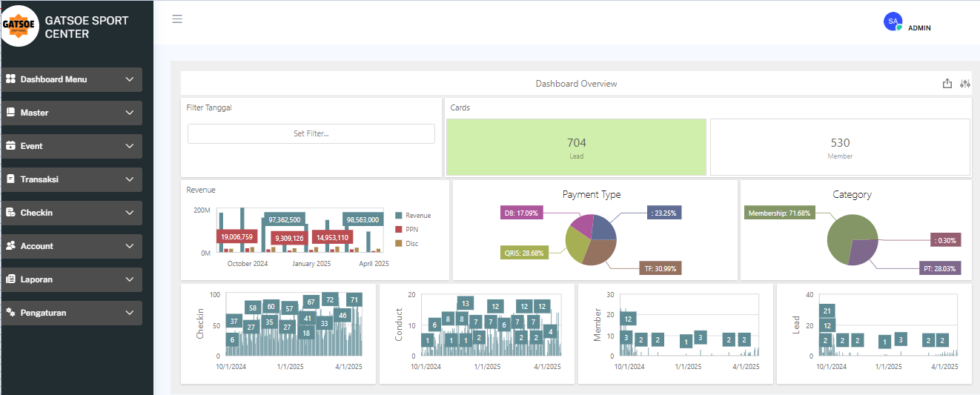Open the Checkin sidebar menu
The image size is (980, 395).
(71, 213)
